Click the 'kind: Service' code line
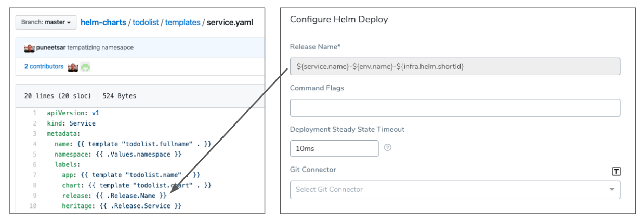644x222 pixels. click(x=71, y=123)
